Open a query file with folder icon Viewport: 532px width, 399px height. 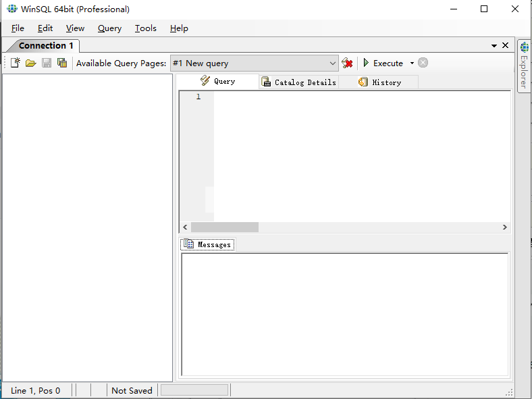(x=31, y=63)
